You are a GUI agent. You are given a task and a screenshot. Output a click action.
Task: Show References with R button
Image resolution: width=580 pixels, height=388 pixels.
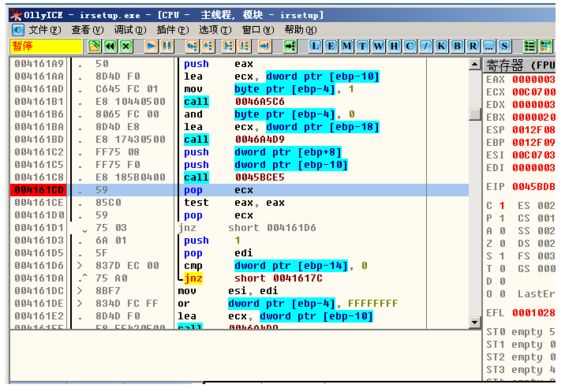coord(473,46)
